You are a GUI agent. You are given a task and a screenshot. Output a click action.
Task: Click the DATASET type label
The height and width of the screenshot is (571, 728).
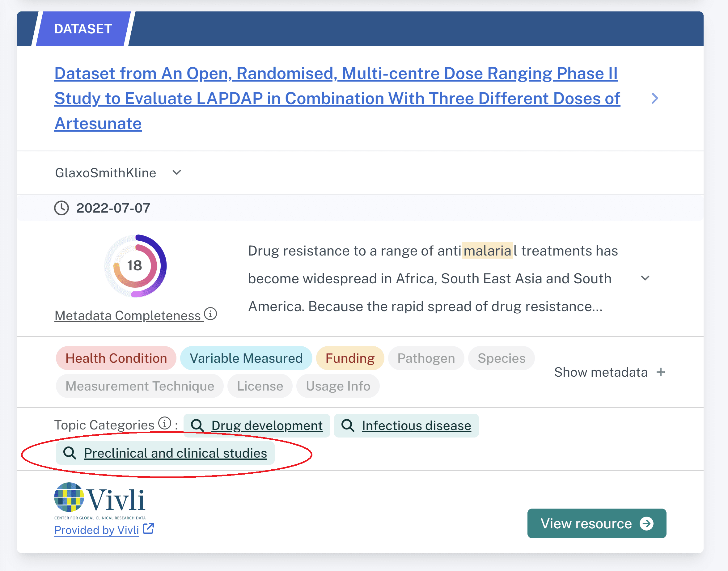coord(83,29)
